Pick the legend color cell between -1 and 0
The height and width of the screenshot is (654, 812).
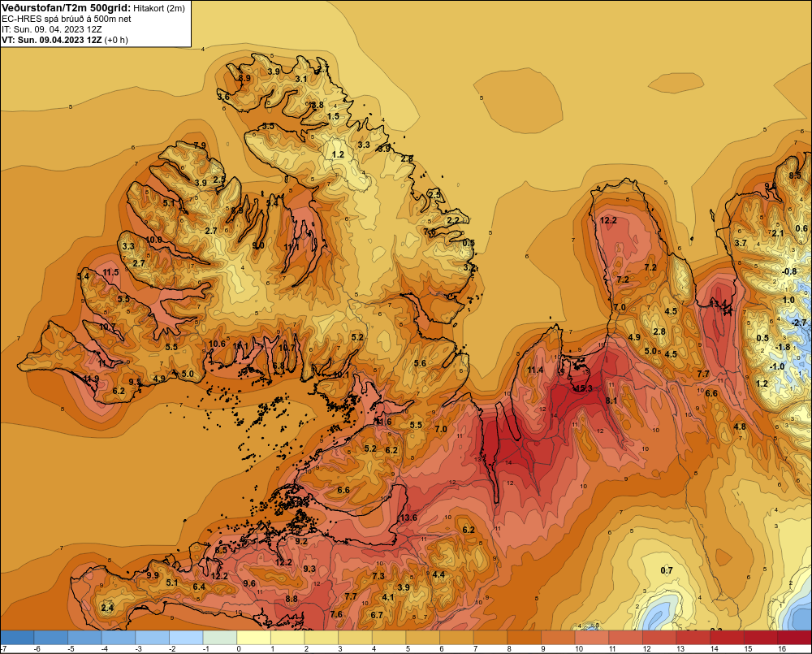pos(219,637)
